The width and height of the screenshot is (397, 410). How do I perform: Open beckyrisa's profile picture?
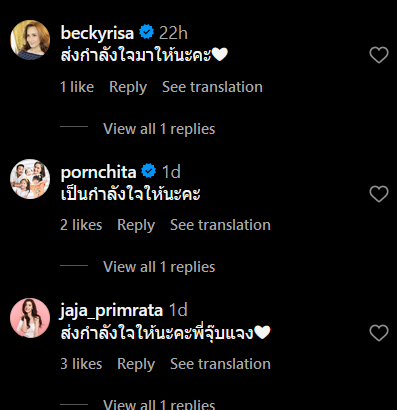click(30, 40)
